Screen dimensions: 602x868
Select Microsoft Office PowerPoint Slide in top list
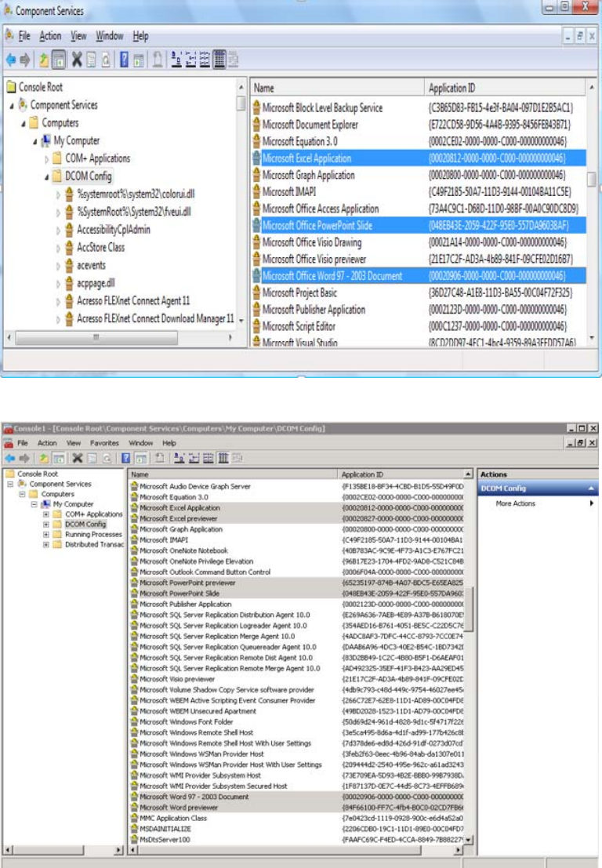419,225
